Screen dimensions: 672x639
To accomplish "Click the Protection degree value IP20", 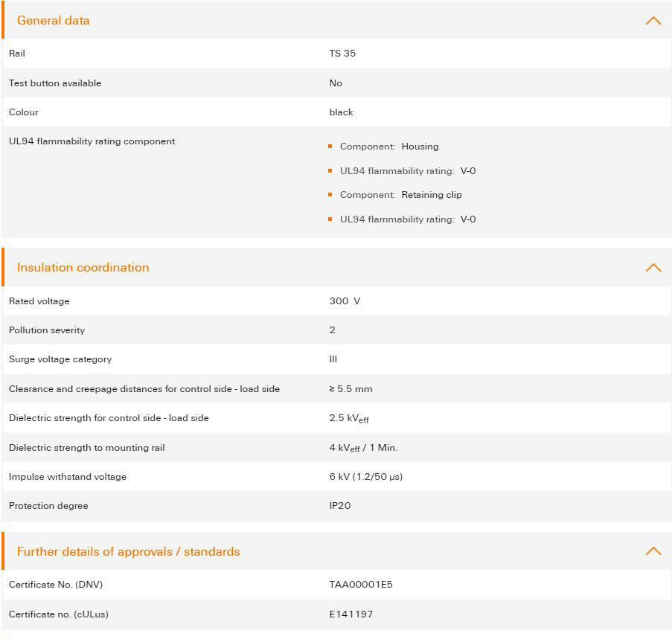I will [340, 506].
